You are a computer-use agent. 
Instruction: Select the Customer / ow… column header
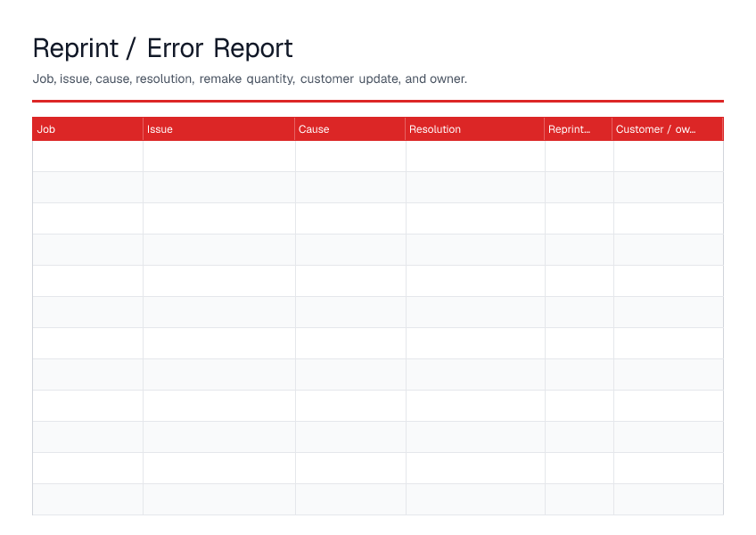[x=668, y=129]
